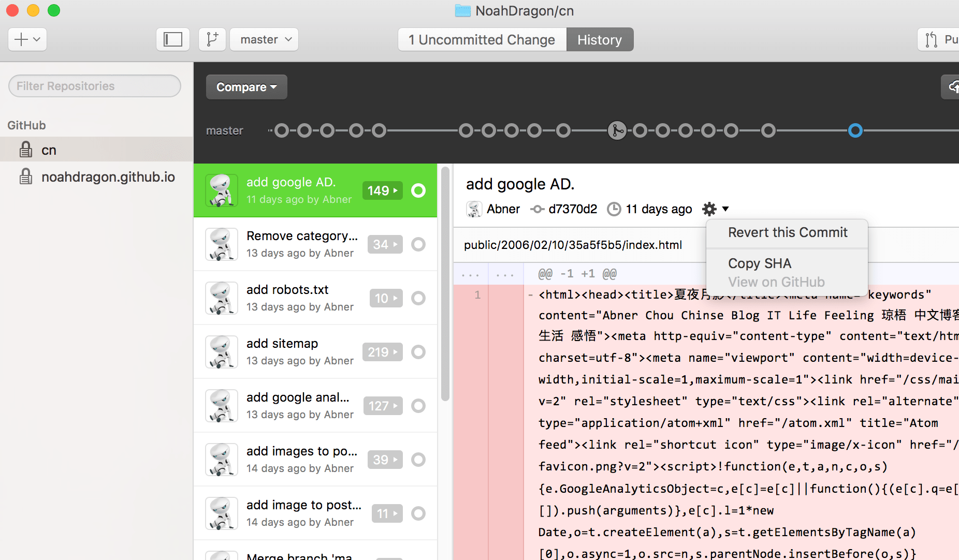Viewport: 959px width, 560px height.
Task: Click the pull request button
Action: pos(939,39)
